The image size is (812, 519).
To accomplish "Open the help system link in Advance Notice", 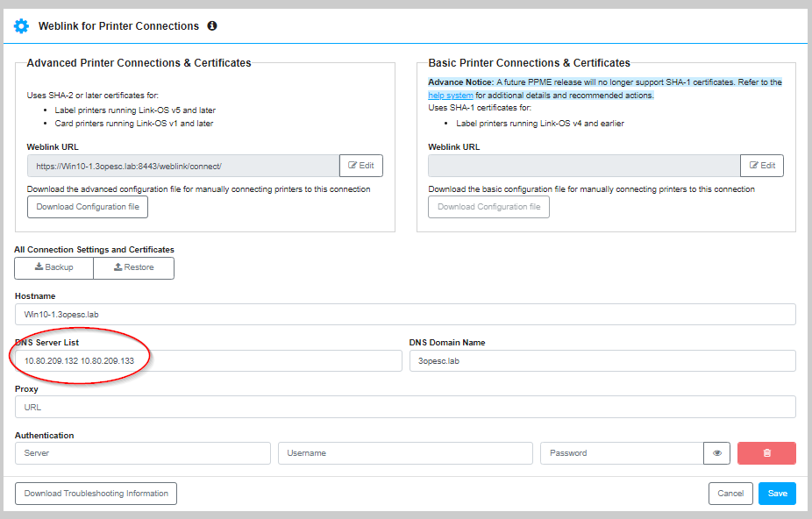I will [451, 95].
